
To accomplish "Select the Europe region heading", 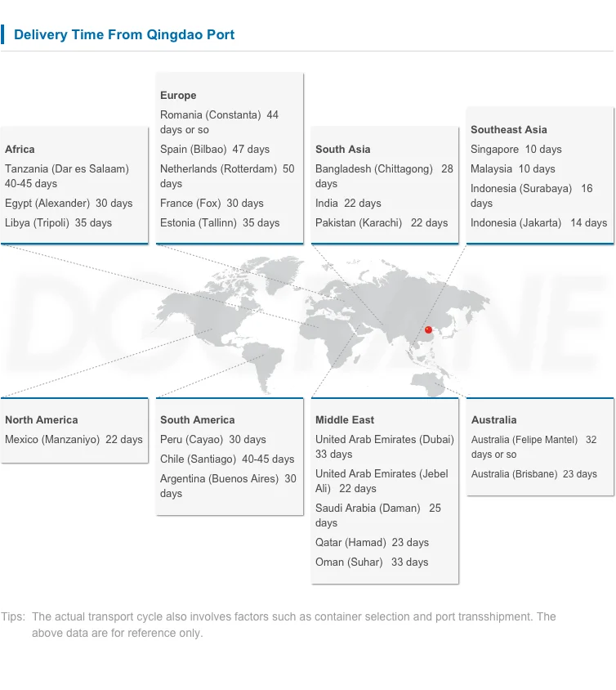I will click(x=178, y=96).
